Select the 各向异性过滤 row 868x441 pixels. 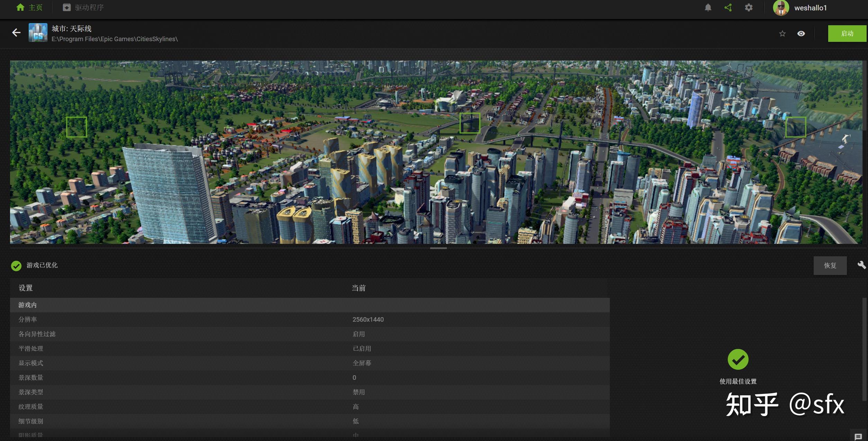[x=310, y=334]
